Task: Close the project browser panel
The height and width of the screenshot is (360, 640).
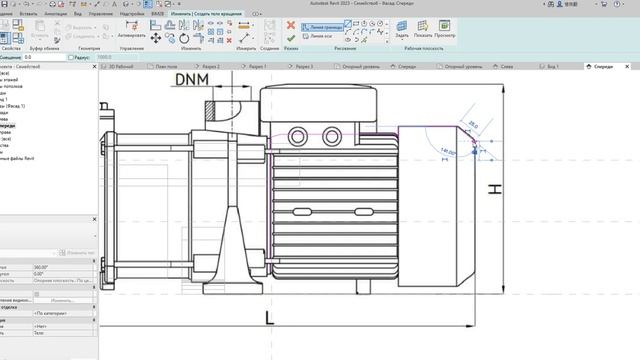Action: 94,66
